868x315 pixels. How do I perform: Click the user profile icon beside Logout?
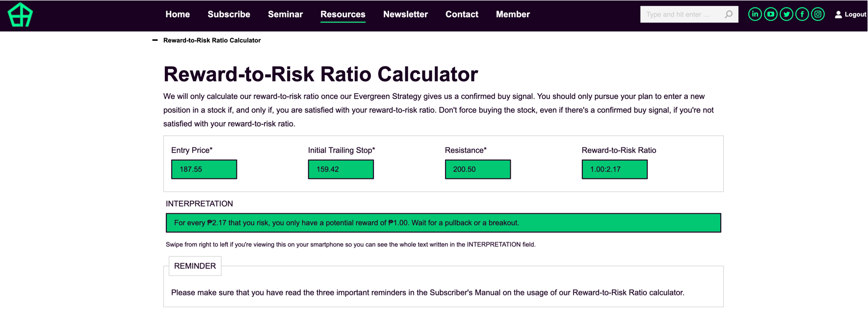(x=838, y=15)
